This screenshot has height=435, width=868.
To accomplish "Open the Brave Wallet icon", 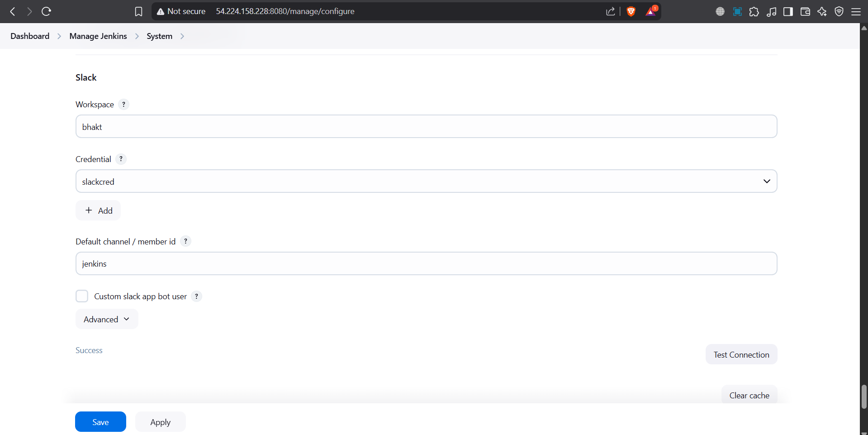I will click(805, 11).
